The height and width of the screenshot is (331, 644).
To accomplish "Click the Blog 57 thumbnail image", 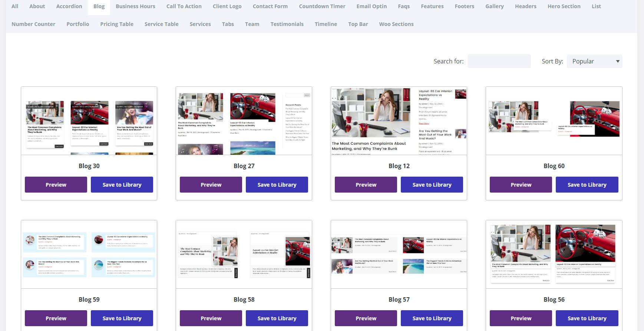I will [399, 255].
